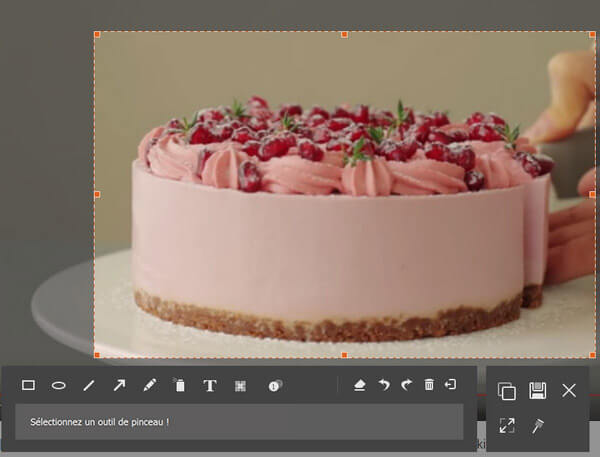Pick the straight line tool
The width and height of the screenshot is (600, 457).
pyautogui.click(x=89, y=385)
